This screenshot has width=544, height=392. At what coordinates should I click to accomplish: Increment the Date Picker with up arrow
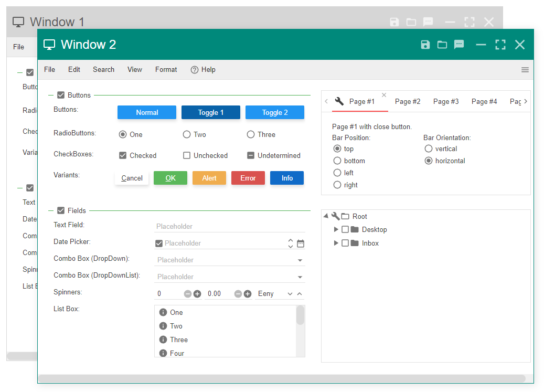[x=291, y=240]
